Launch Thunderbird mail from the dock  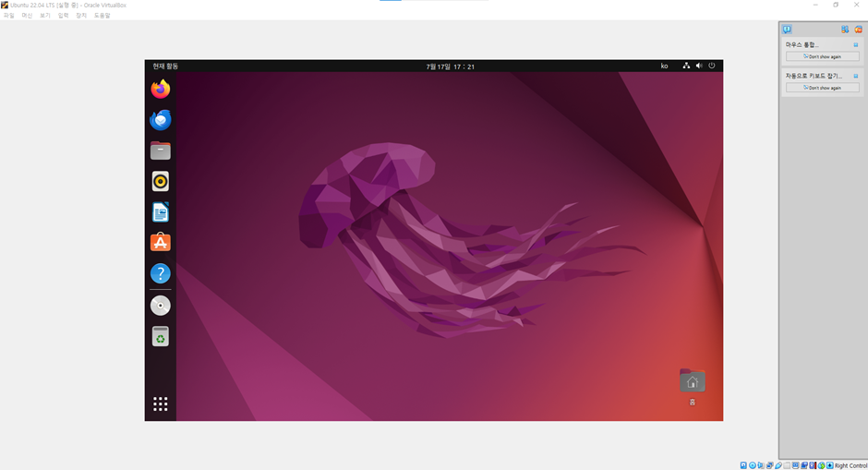pyautogui.click(x=161, y=119)
